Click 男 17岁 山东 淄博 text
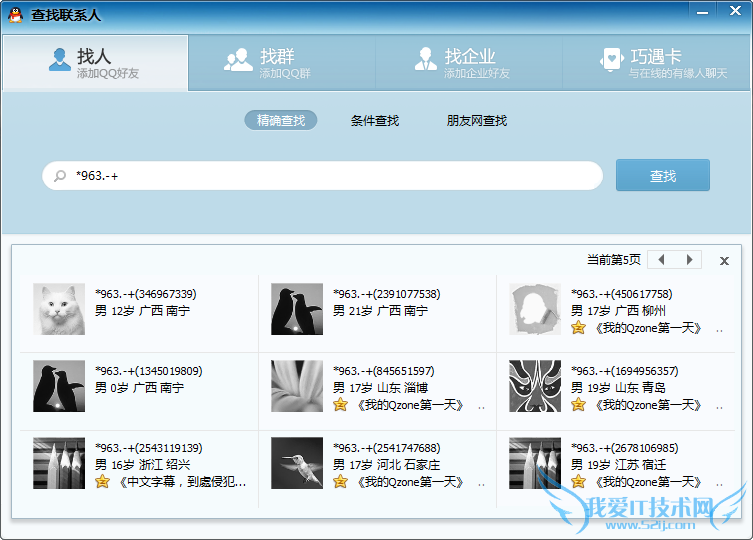 pyautogui.click(x=380, y=388)
